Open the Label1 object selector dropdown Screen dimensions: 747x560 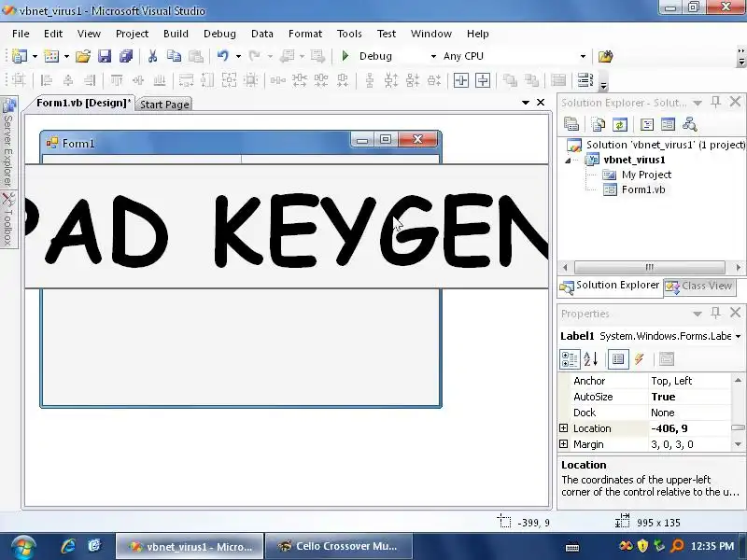click(738, 336)
